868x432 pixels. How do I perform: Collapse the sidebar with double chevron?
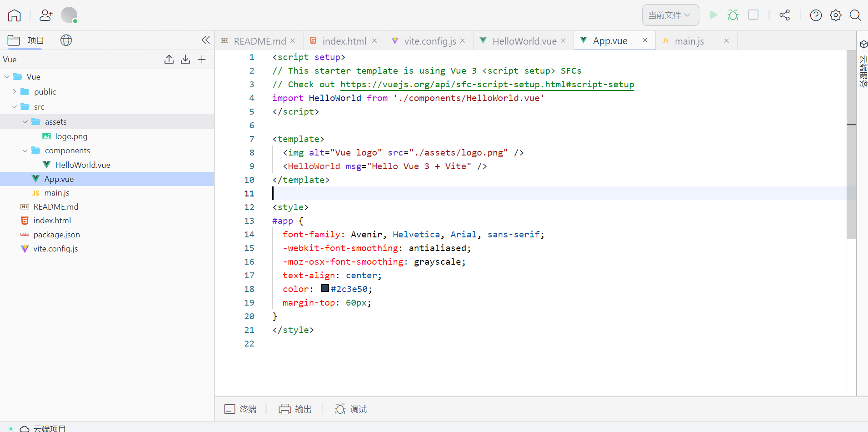[x=205, y=40]
